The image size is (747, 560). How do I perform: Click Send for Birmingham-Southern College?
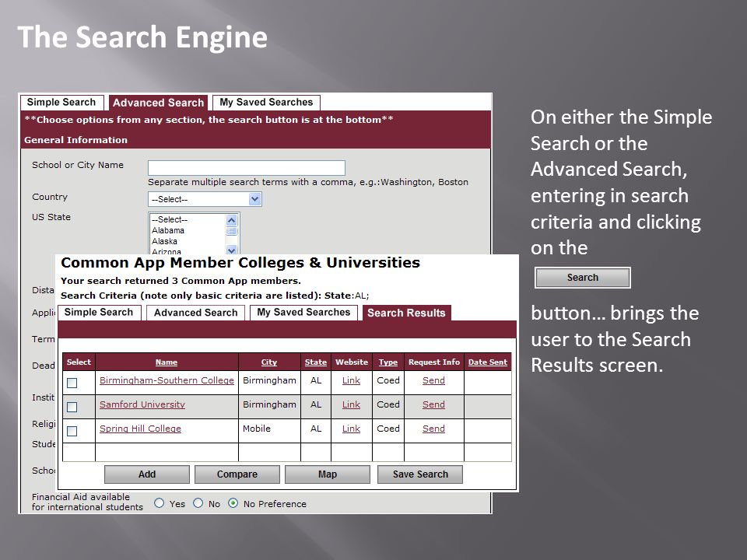tap(433, 380)
